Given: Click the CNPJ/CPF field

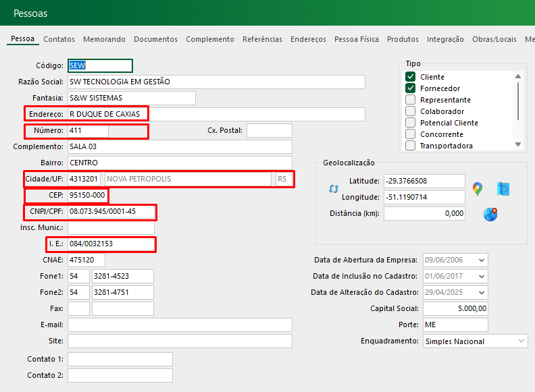Looking at the screenshot, I should click(111, 211).
